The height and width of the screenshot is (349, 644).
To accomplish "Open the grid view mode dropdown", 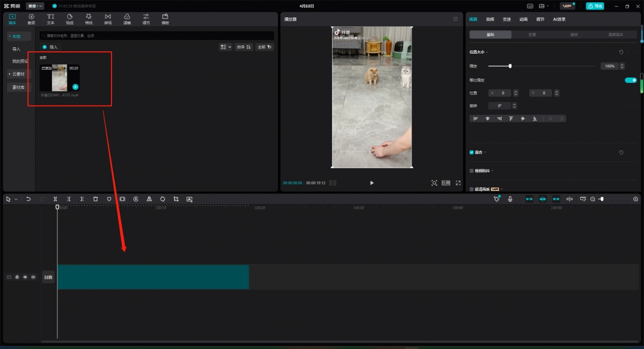I will click(x=225, y=47).
